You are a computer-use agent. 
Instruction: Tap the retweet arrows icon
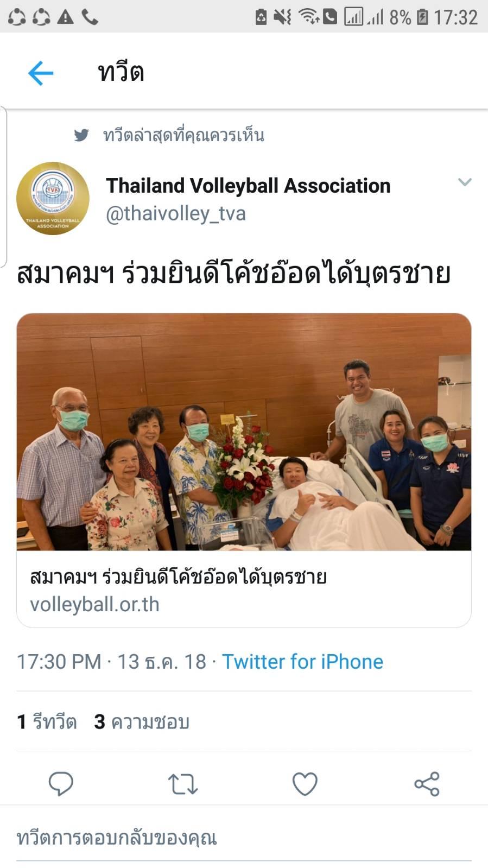point(182,784)
